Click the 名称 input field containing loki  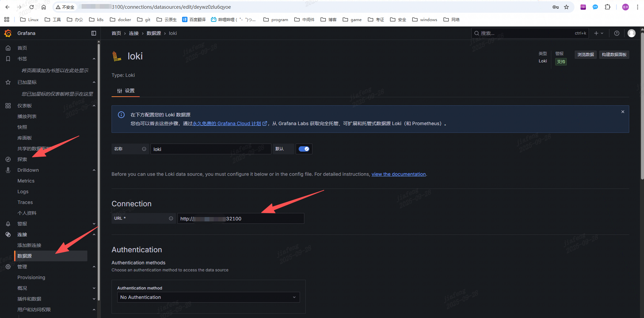[211, 149]
